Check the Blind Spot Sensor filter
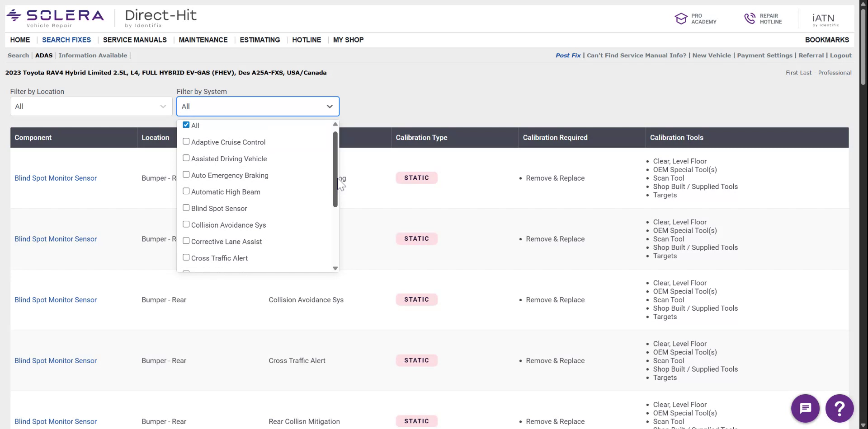868x429 pixels. 186,207
